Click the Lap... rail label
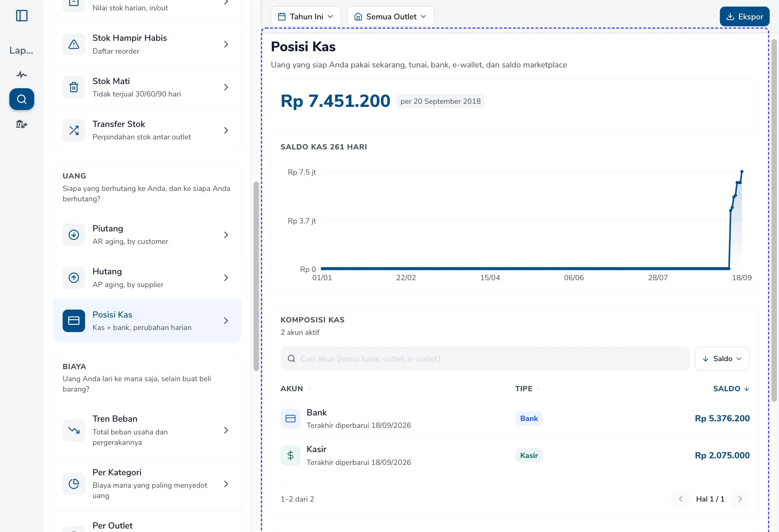This screenshot has height=532, width=779. point(21,51)
